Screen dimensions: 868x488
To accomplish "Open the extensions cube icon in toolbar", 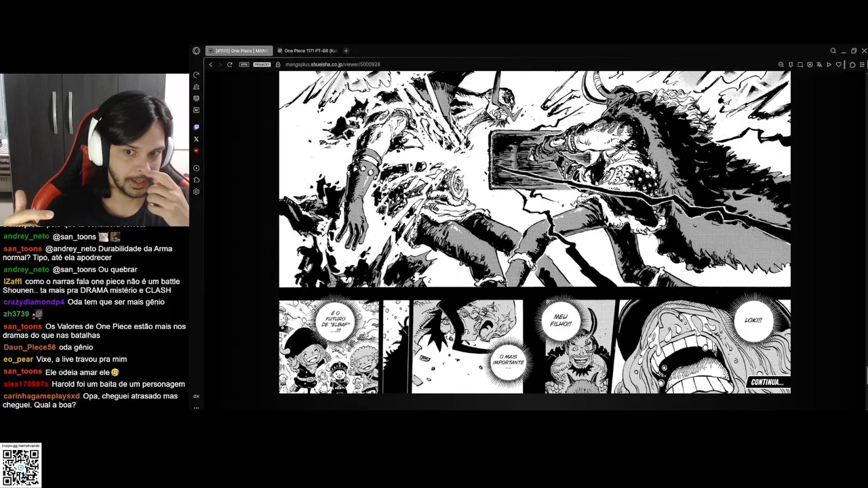I will point(852,64).
